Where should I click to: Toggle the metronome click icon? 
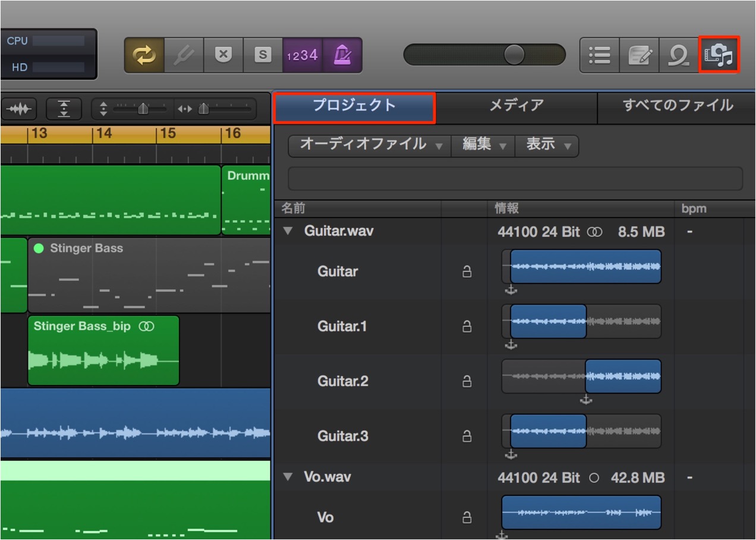pyautogui.click(x=342, y=55)
